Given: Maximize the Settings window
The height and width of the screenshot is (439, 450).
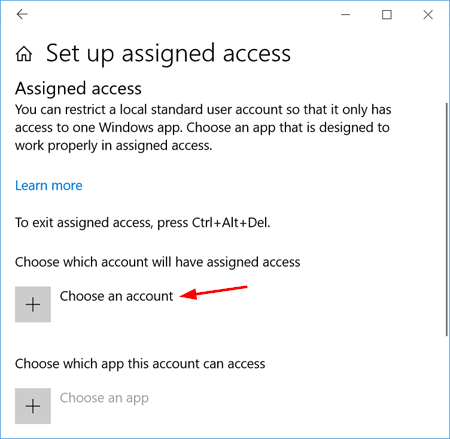Looking at the screenshot, I should [387, 15].
